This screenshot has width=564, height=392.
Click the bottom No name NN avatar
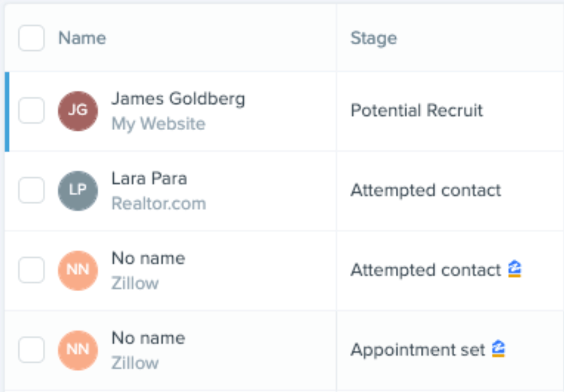(x=78, y=349)
